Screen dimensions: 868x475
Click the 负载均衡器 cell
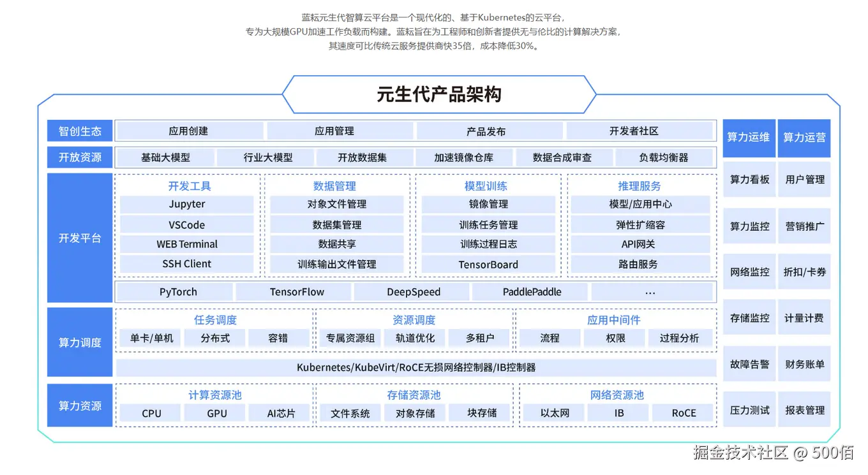[x=664, y=157]
